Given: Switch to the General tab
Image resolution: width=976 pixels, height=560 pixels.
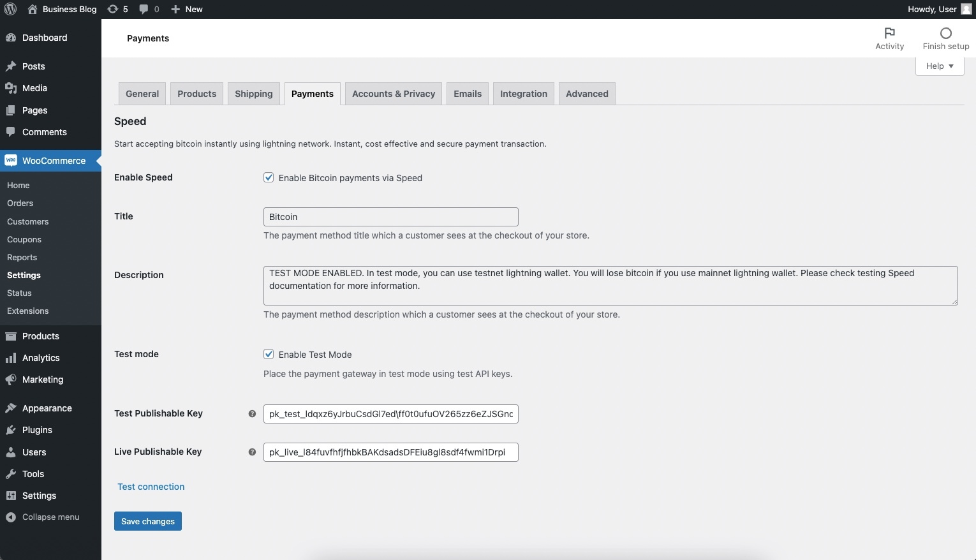Looking at the screenshot, I should pyautogui.click(x=142, y=94).
